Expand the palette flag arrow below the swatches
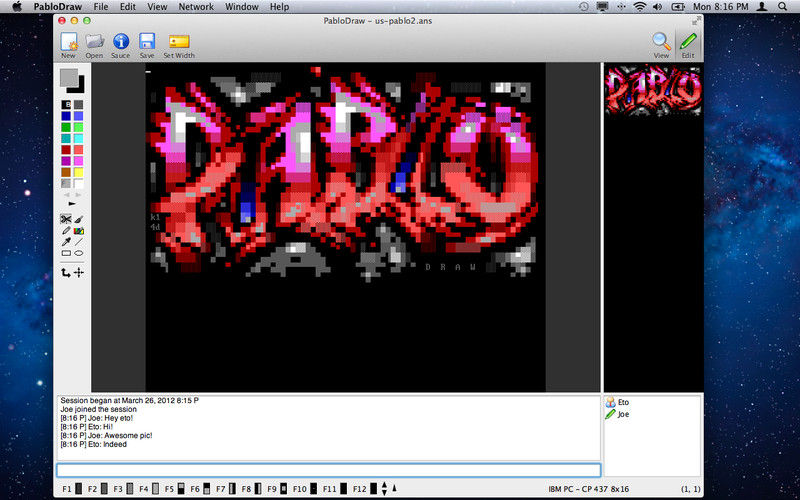 pyautogui.click(x=72, y=203)
